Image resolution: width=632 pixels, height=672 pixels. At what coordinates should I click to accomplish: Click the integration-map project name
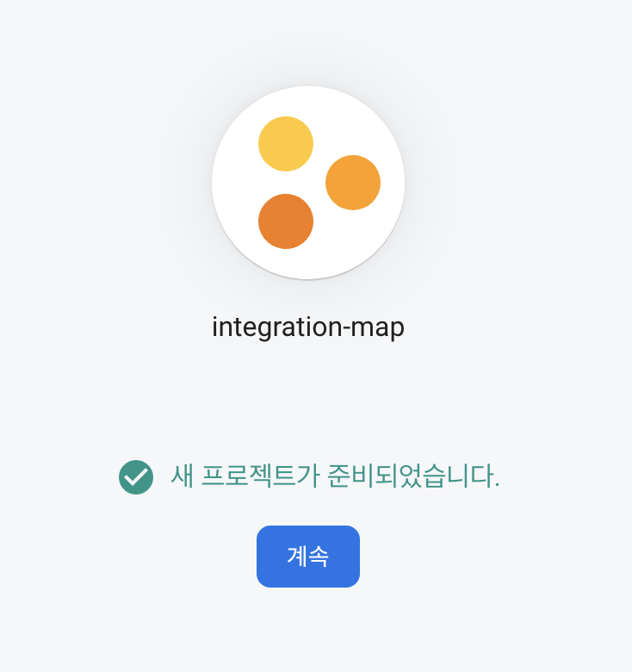tap(308, 328)
